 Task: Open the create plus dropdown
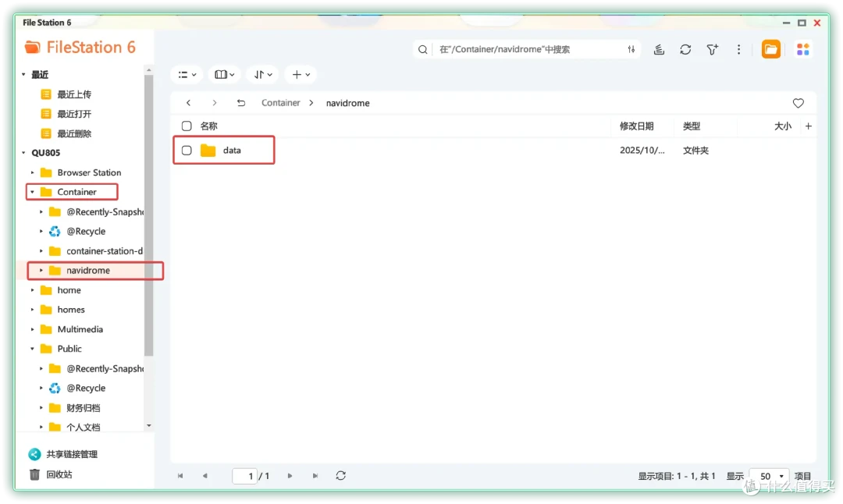point(301,75)
